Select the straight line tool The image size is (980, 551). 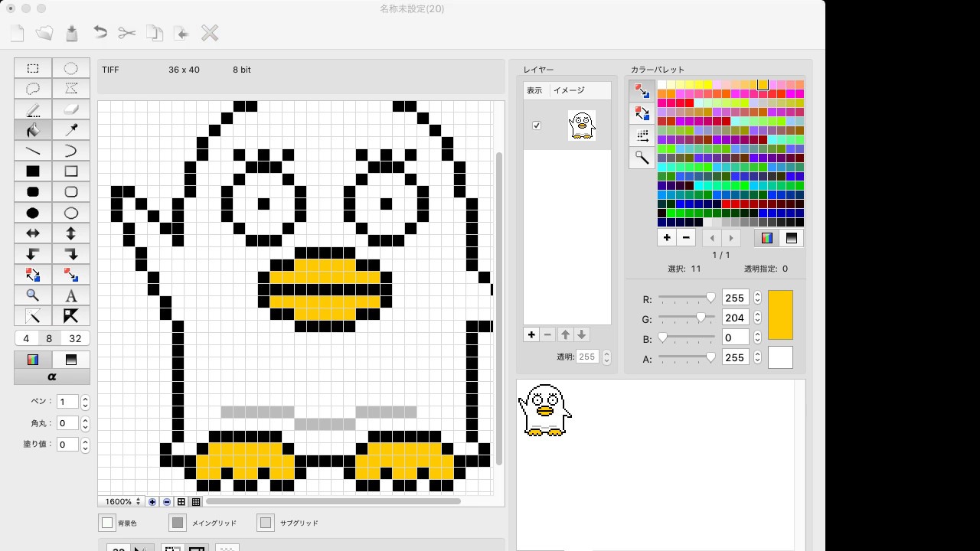(33, 151)
